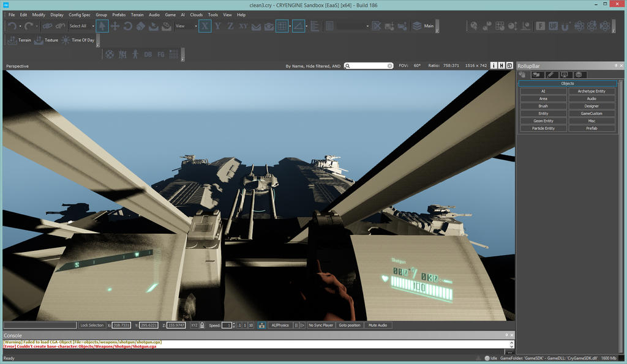Click the Prefab object button

591,128
